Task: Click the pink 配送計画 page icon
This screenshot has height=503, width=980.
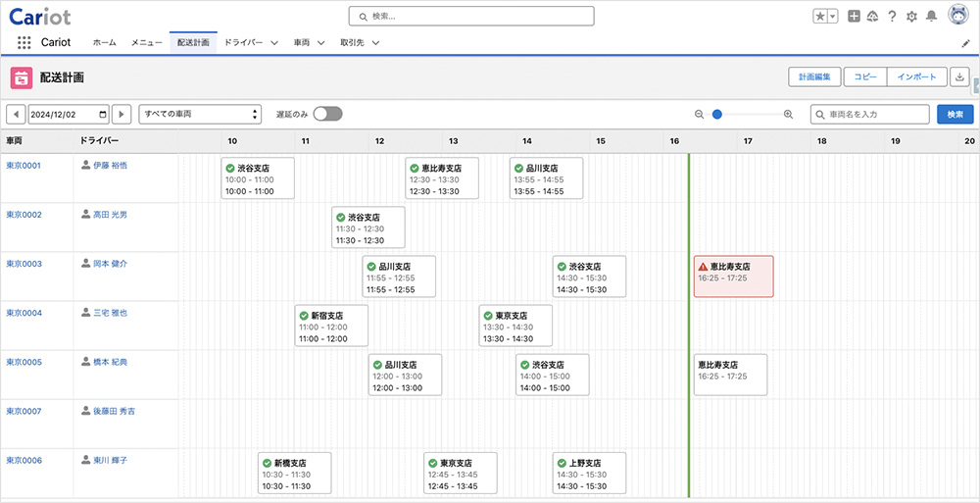Action: point(22,78)
